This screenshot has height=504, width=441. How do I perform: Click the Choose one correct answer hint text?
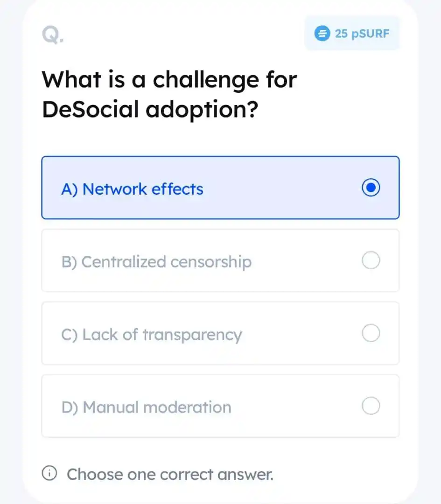click(170, 474)
